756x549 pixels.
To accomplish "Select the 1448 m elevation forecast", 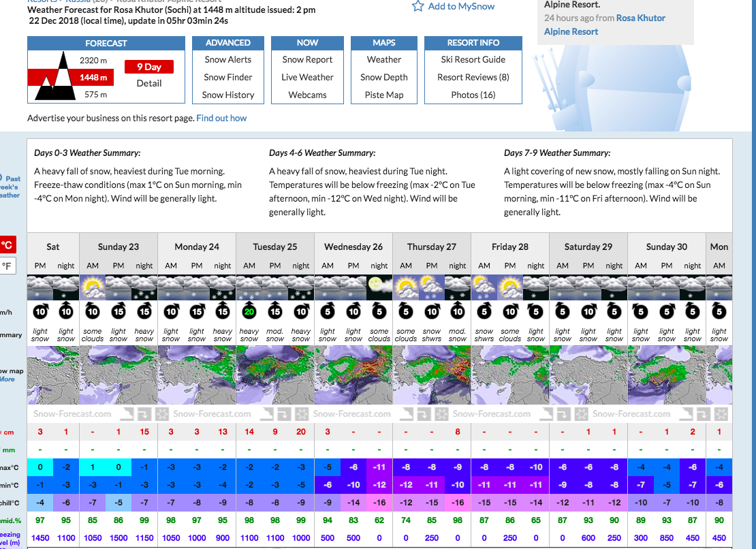I will pyautogui.click(x=93, y=77).
